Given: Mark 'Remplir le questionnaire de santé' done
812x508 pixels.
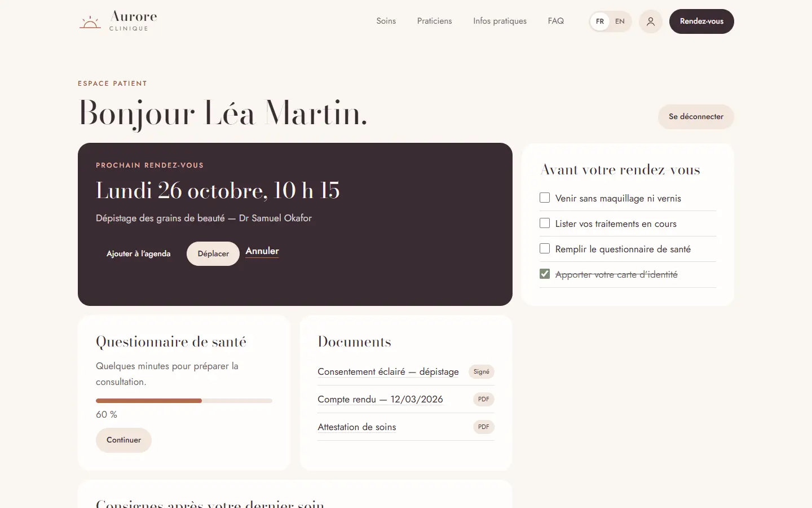Looking at the screenshot, I should 545,249.
